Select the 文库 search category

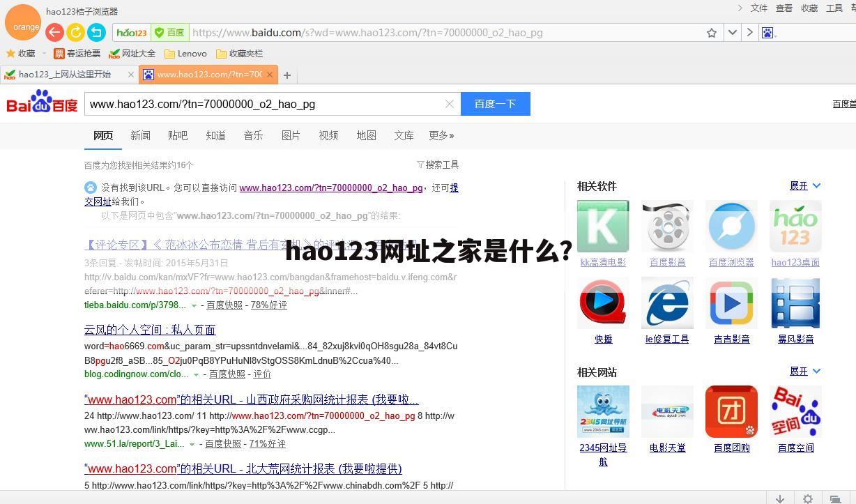pos(404,135)
